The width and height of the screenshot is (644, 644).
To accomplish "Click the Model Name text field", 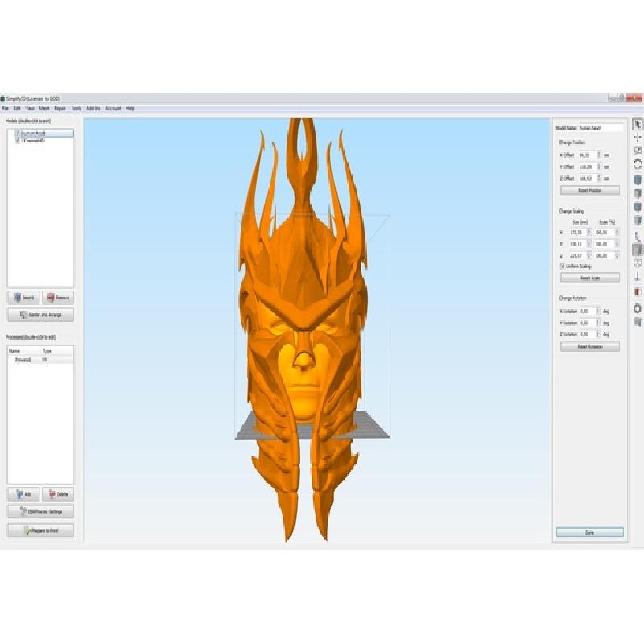I will 601,128.
